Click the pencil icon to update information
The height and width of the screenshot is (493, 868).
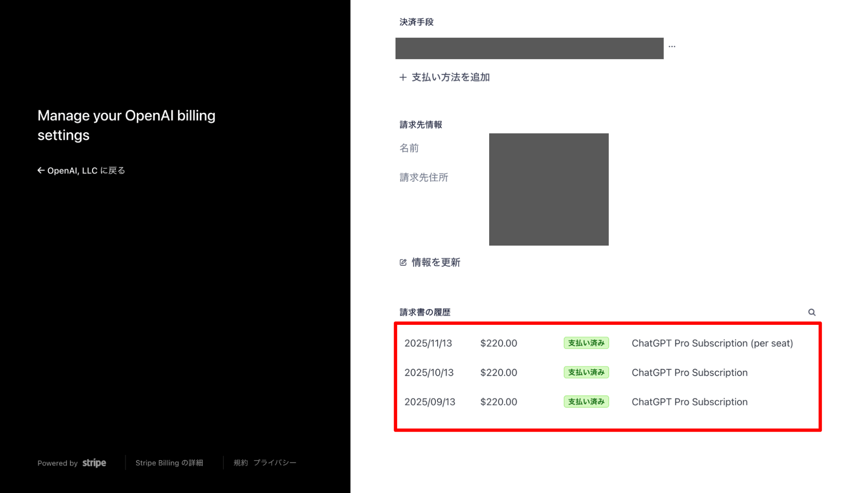(x=403, y=262)
